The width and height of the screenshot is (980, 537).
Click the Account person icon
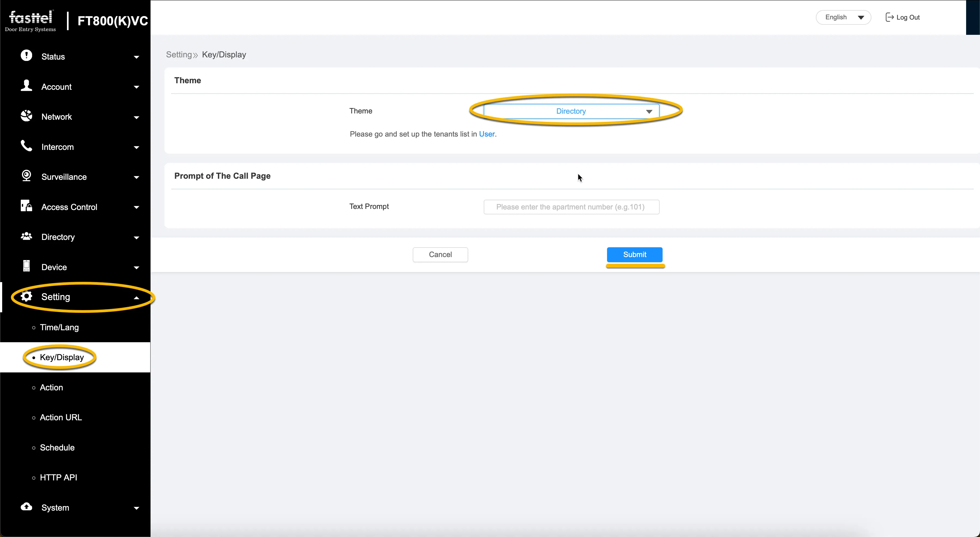click(26, 85)
